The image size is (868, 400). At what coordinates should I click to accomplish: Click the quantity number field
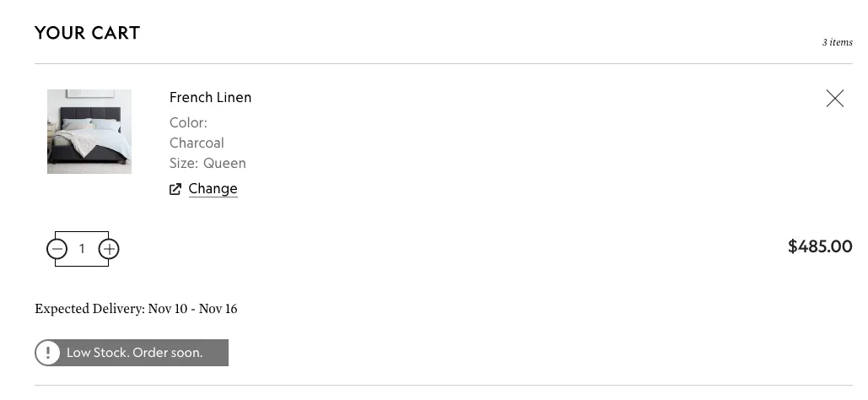pos(82,249)
